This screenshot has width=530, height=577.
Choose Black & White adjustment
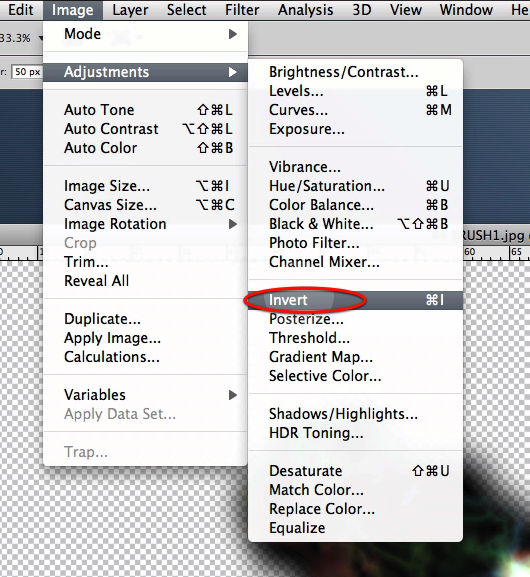click(355, 224)
